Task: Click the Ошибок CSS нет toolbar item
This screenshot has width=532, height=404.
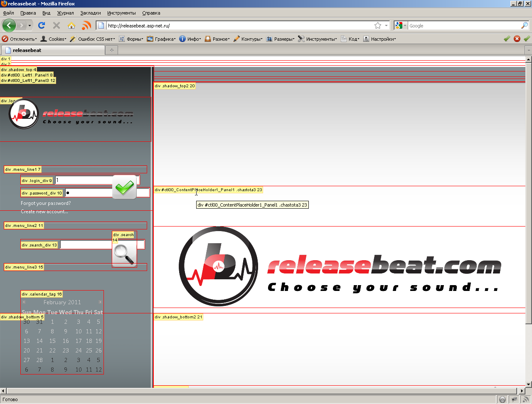Action: (x=93, y=39)
